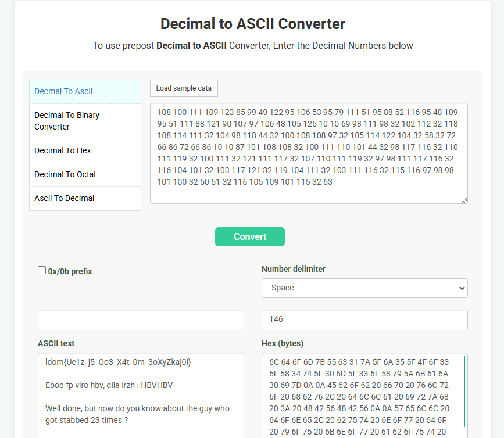Click the empty input field above ASCII text

(141, 319)
